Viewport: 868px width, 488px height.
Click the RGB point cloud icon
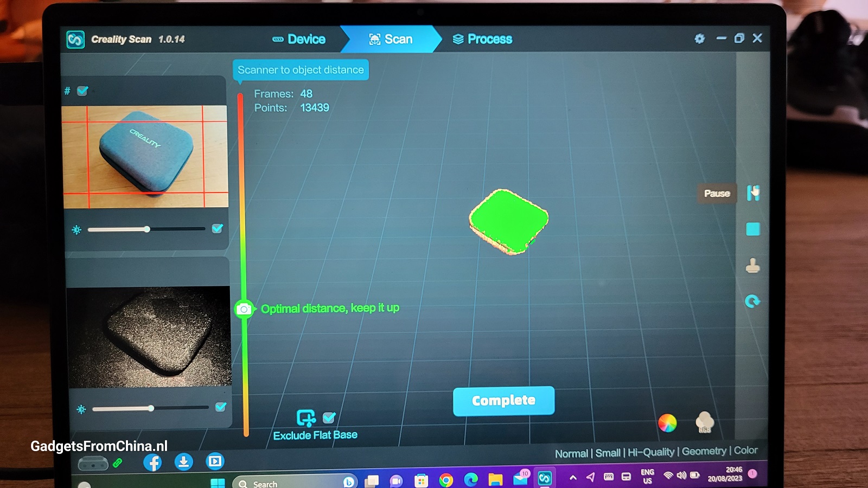(704, 422)
